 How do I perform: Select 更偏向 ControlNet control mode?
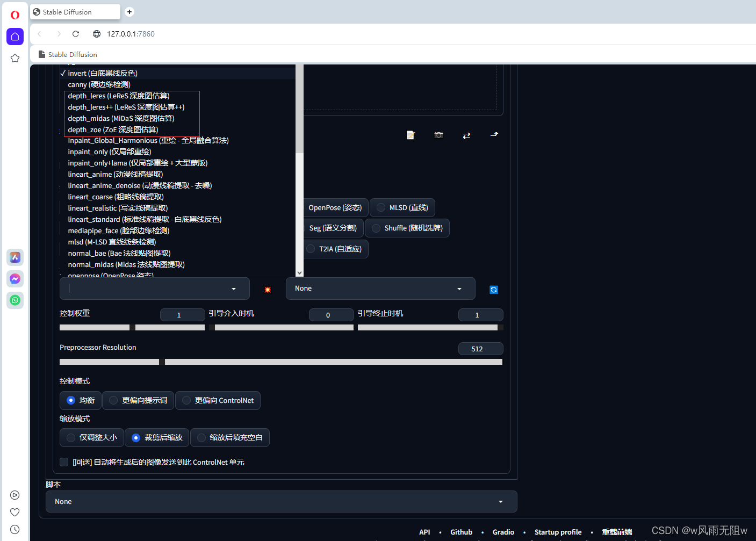[x=218, y=400]
